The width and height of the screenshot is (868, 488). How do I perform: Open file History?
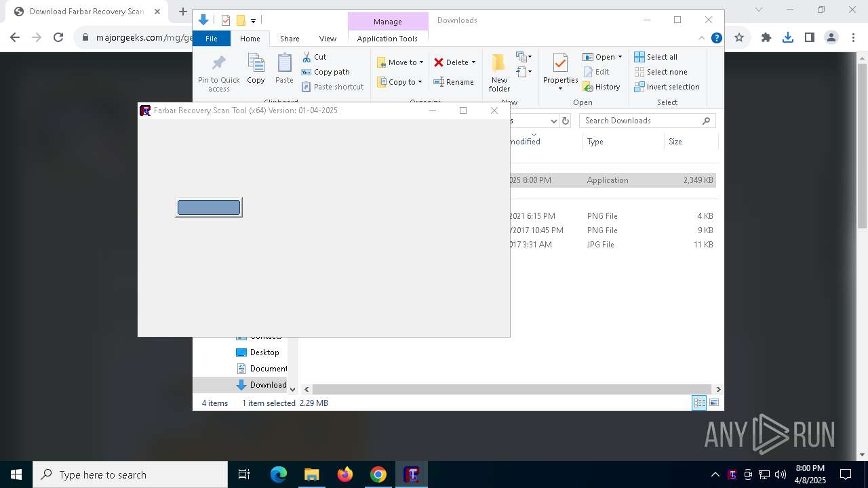pyautogui.click(x=601, y=87)
